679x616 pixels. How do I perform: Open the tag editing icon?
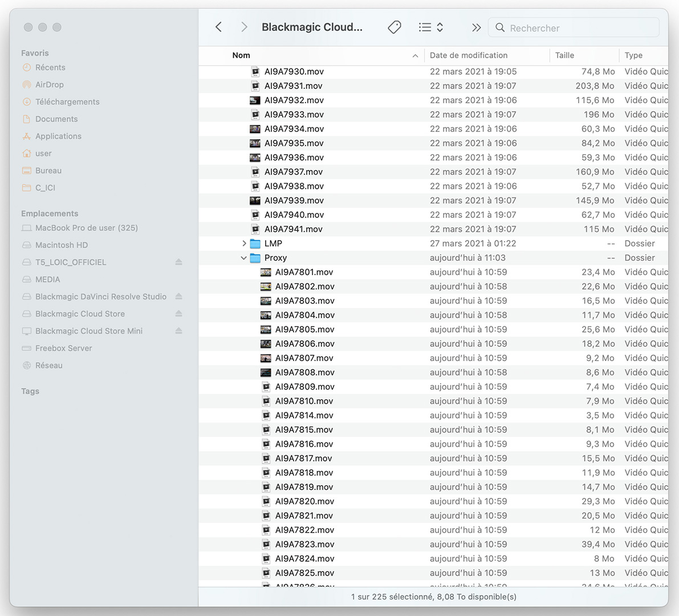coord(394,27)
